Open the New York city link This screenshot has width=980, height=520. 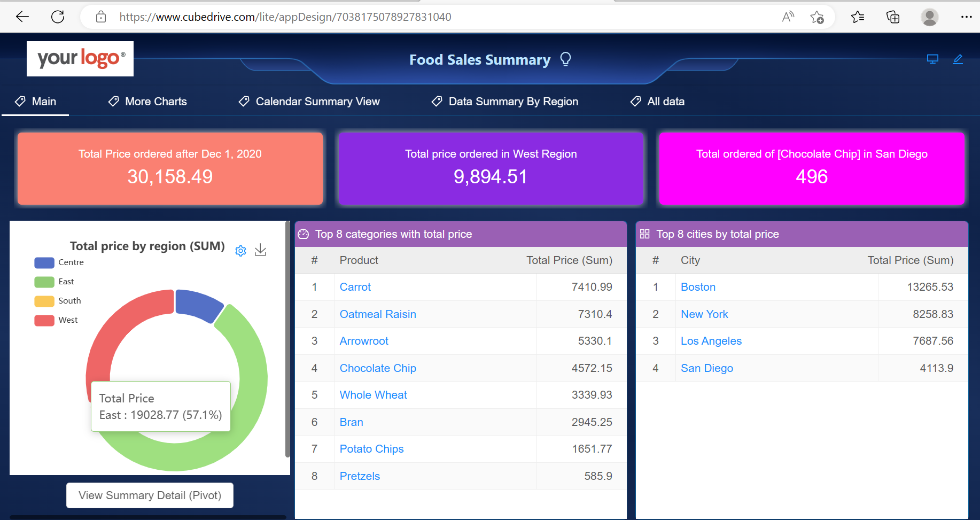coord(704,314)
